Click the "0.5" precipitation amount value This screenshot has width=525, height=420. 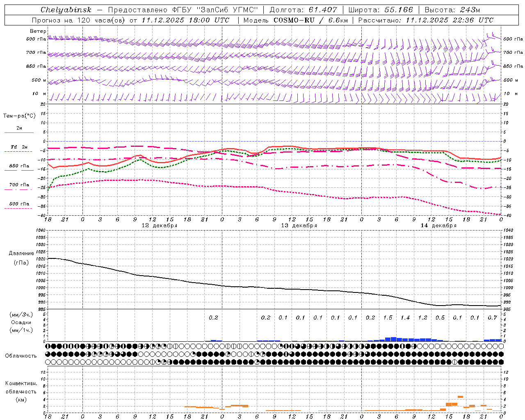(440, 317)
